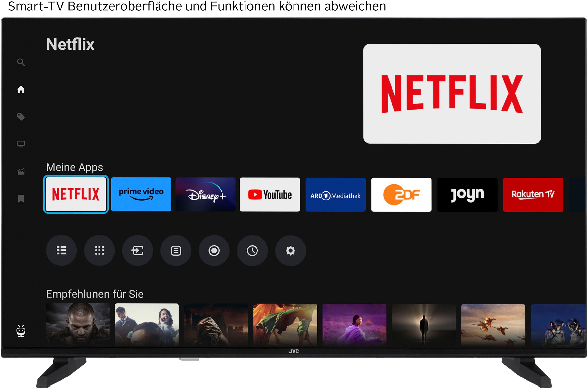Open the timer clock round button
Screen dimensions: 588x389
(252, 251)
